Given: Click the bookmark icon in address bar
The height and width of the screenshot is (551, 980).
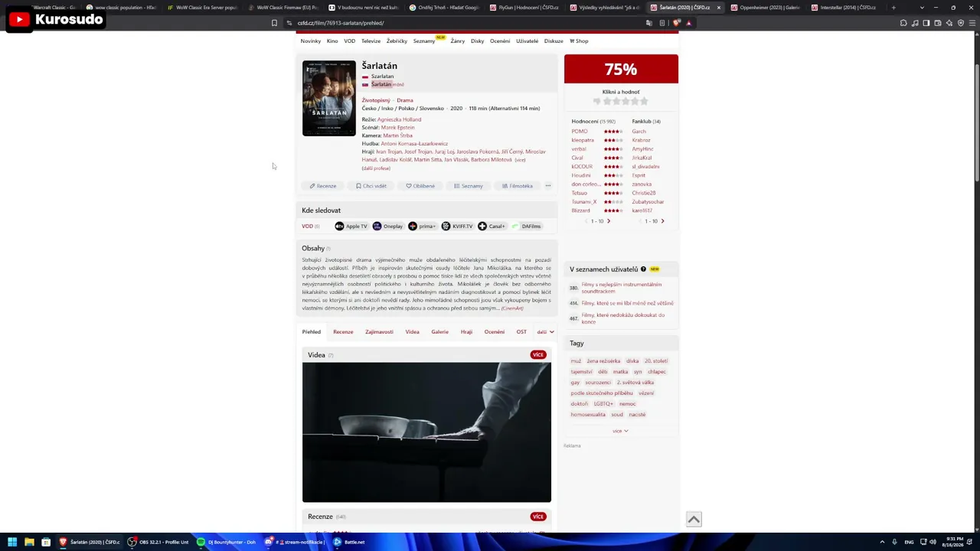Looking at the screenshot, I should (x=274, y=23).
